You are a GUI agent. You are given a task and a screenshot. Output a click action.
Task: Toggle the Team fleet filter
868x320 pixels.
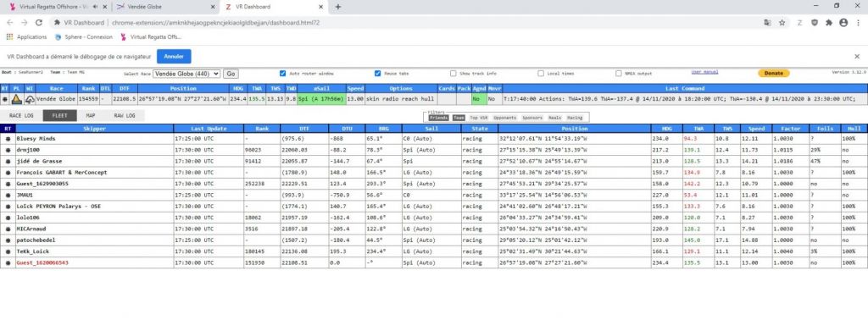click(x=459, y=118)
